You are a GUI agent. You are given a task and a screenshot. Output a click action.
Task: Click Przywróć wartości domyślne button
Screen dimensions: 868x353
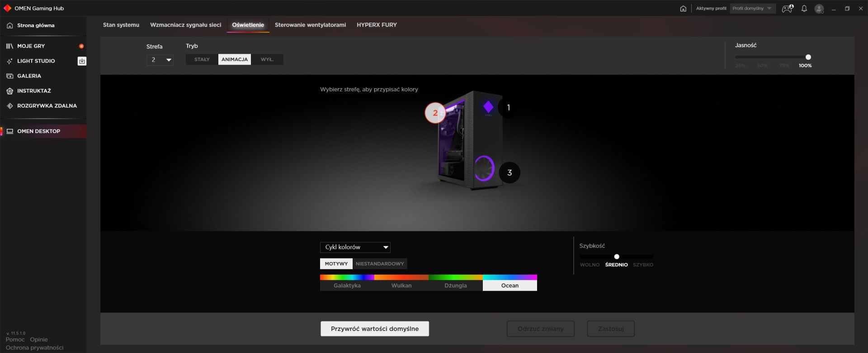pyautogui.click(x=375, y=329)
